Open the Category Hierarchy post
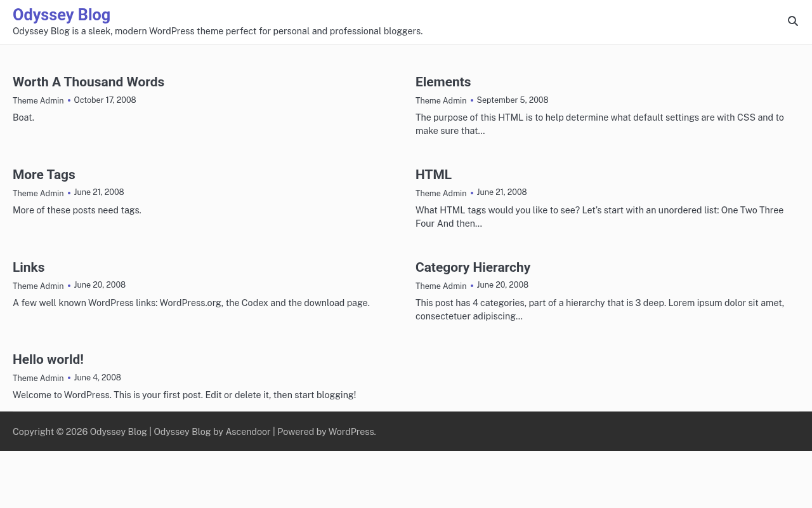 click(473, 267)
